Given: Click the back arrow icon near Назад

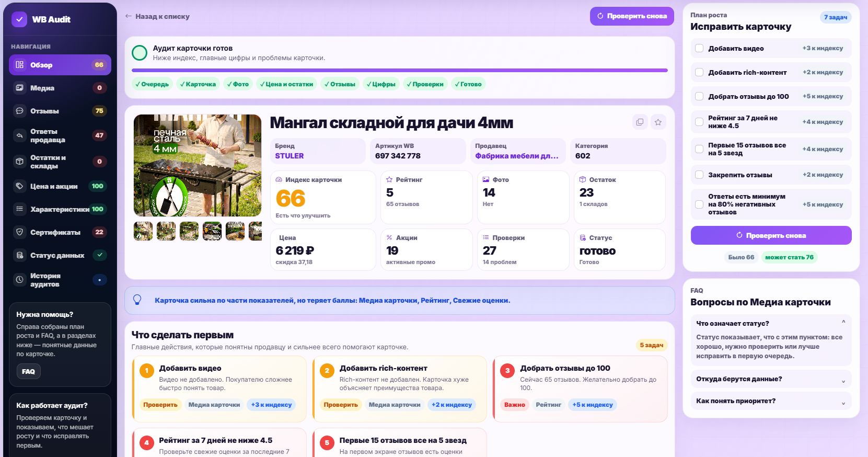Looking at the screenshot, I should click(x=129, y=16).
